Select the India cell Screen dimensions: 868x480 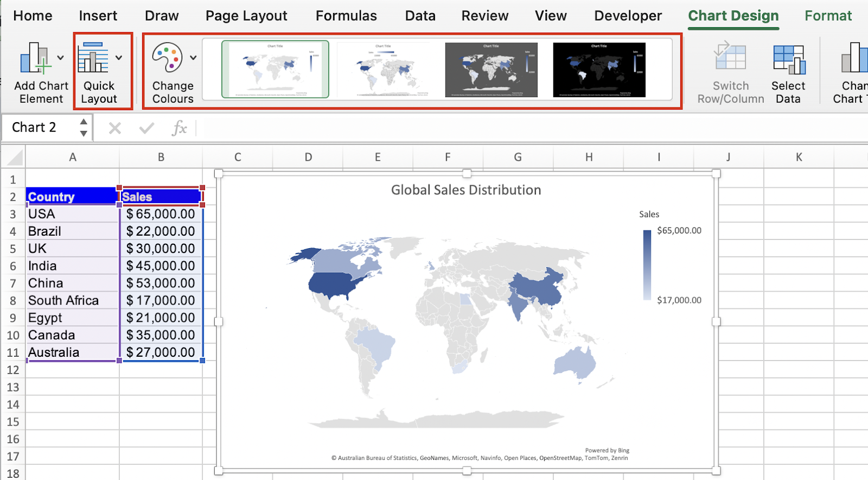(x=73, y=266)
